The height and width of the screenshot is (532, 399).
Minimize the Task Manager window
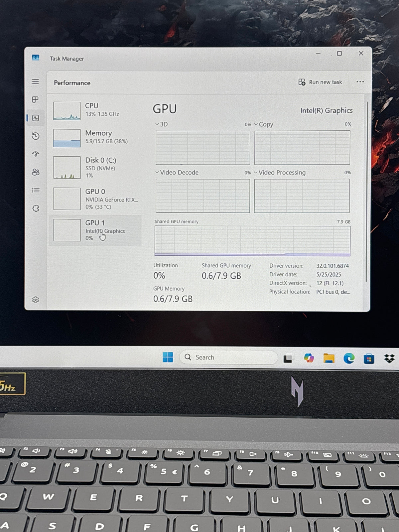click(x=318, y=53)
